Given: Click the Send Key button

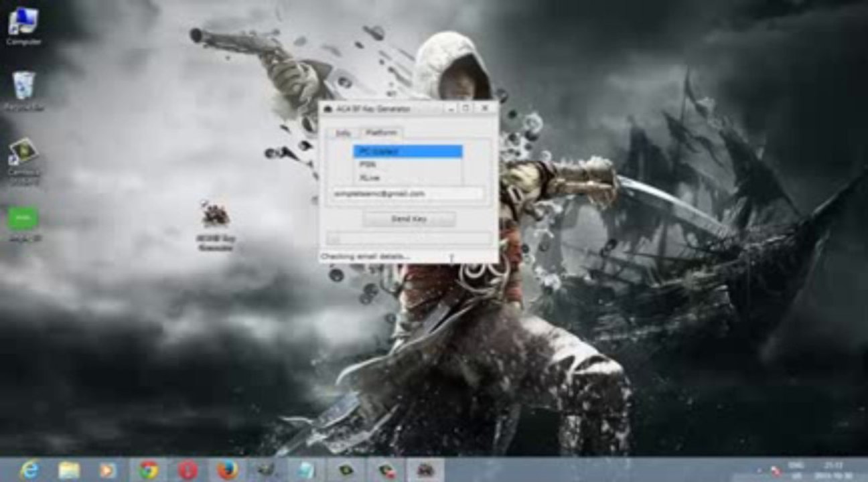Looking at the screenshot, I should coord(409,219).
